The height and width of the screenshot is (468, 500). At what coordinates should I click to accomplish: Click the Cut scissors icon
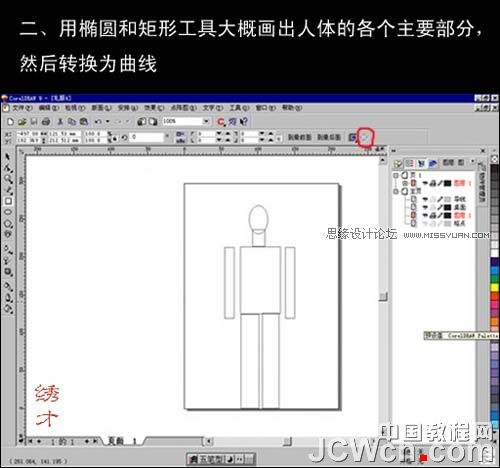(60, 122)
